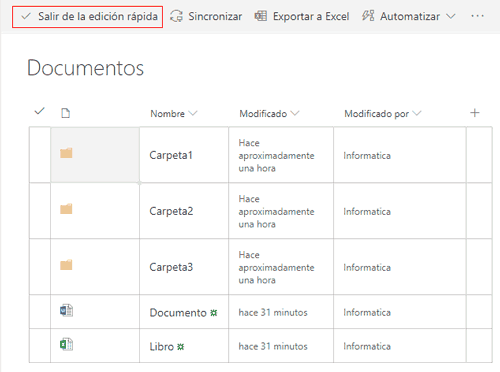Click the Excel icon for Libro
Image resolution: width=500 pixels, height=372 pixels.
pos(66,344)
